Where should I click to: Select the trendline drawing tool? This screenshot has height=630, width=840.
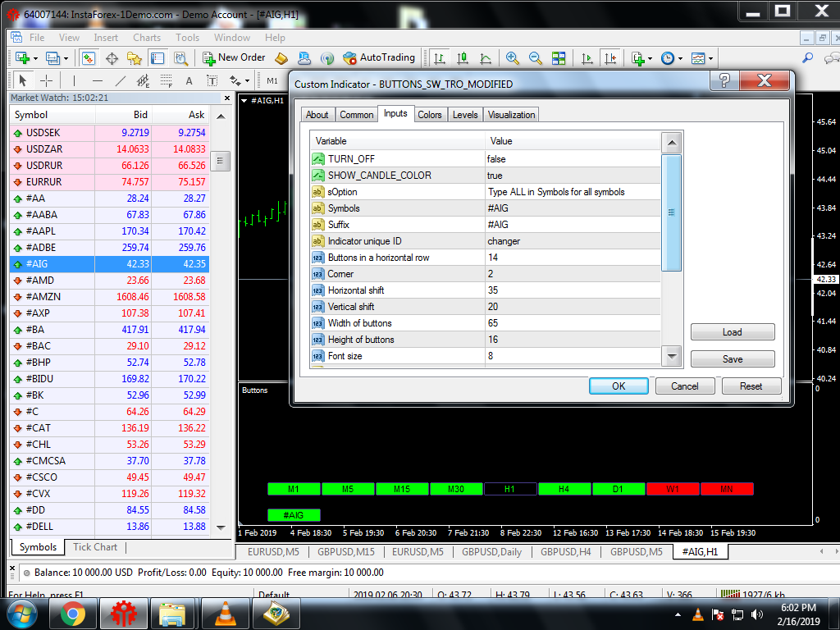(x=120, y=81)
